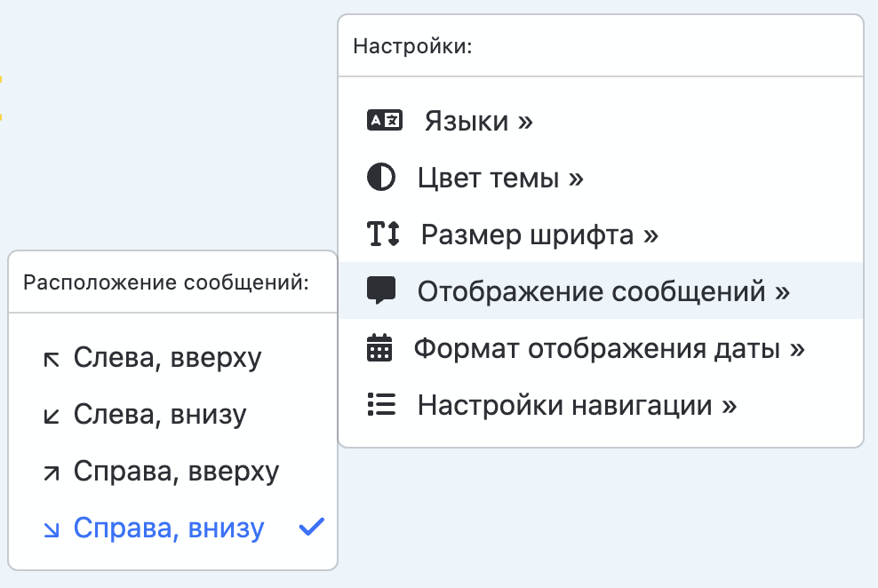The height and width of the screenshot is (588, 878).
Task: Click the half-circle contrast icon for Цвет темы
Action: pos(381,178)
